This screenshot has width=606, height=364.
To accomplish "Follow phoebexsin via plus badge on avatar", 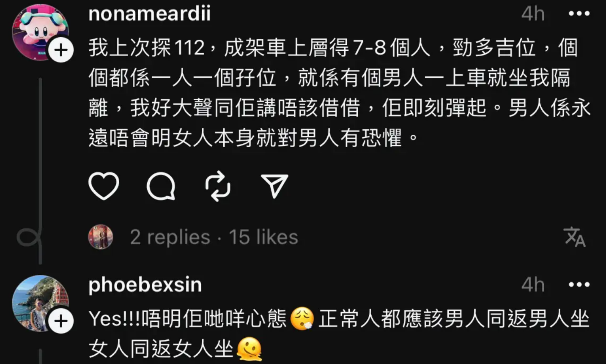I will point(61,321).
